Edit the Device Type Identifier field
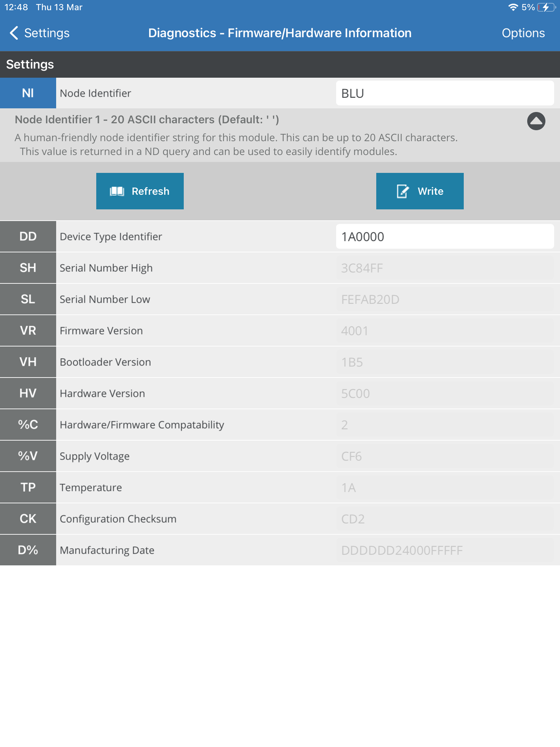 (x=445, y=236)
